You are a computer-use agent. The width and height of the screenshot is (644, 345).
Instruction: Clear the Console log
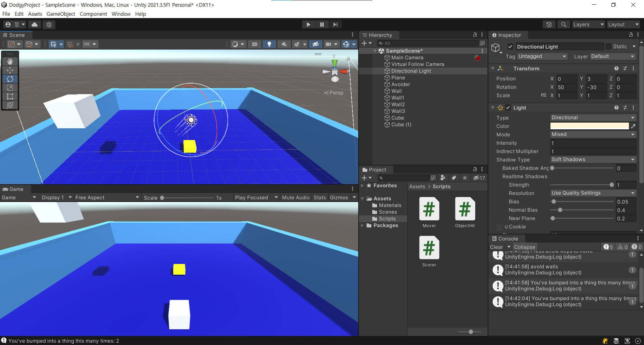coord(496,247)
